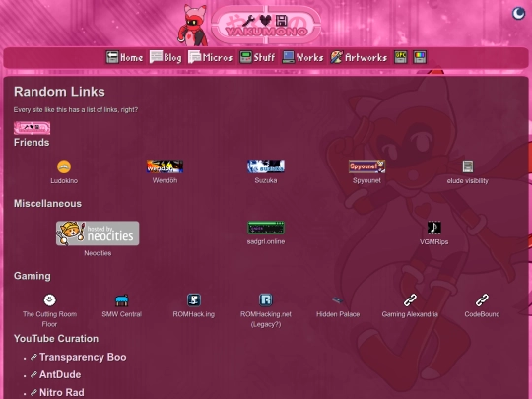This screenshot has height=399, width=532.
Task: Click the red cat mascot in header
Action: [x=193, y=26]
